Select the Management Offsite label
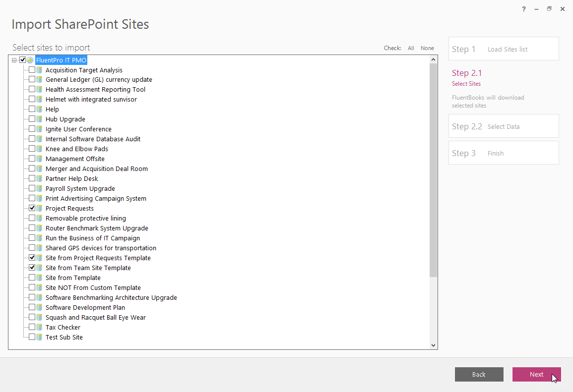The height and width of the screenshot is (392, 573). (75, 159)
